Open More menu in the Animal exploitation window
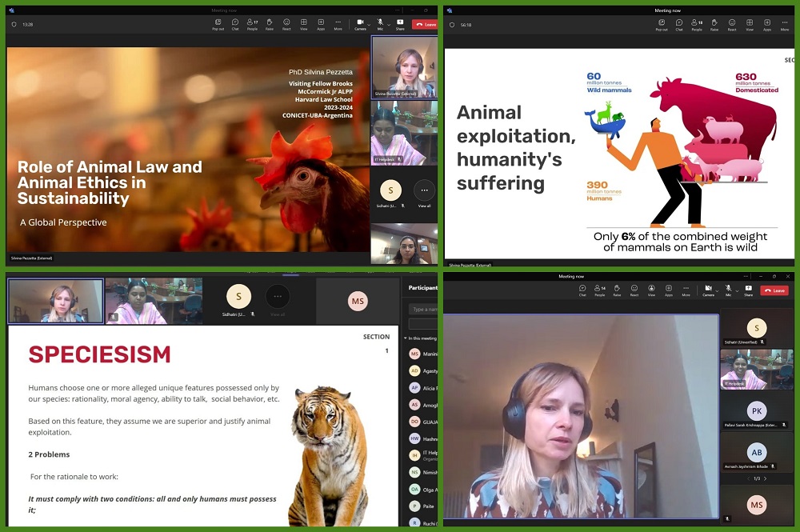800x532 pixels. 784,25
